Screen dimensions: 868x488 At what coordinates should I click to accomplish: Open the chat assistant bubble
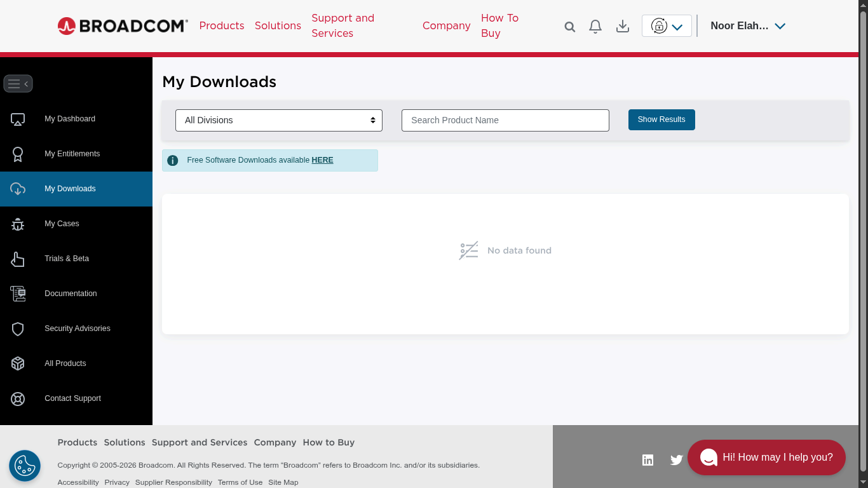[x=766, y=457]
